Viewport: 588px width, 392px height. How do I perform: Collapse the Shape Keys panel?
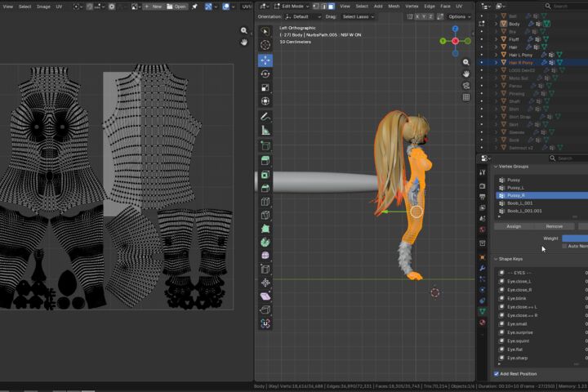(496, 259)
